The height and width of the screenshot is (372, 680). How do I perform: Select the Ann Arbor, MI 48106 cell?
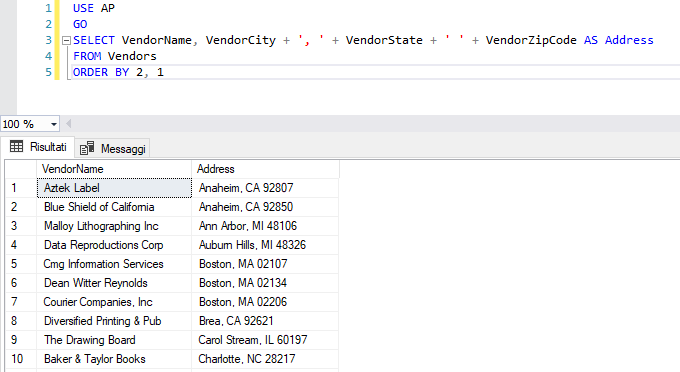(265, 226)
